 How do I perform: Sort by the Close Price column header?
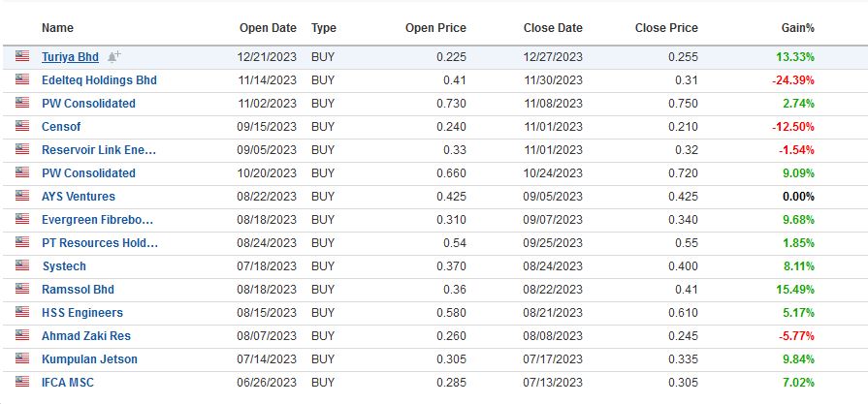(x=666, y=28)
